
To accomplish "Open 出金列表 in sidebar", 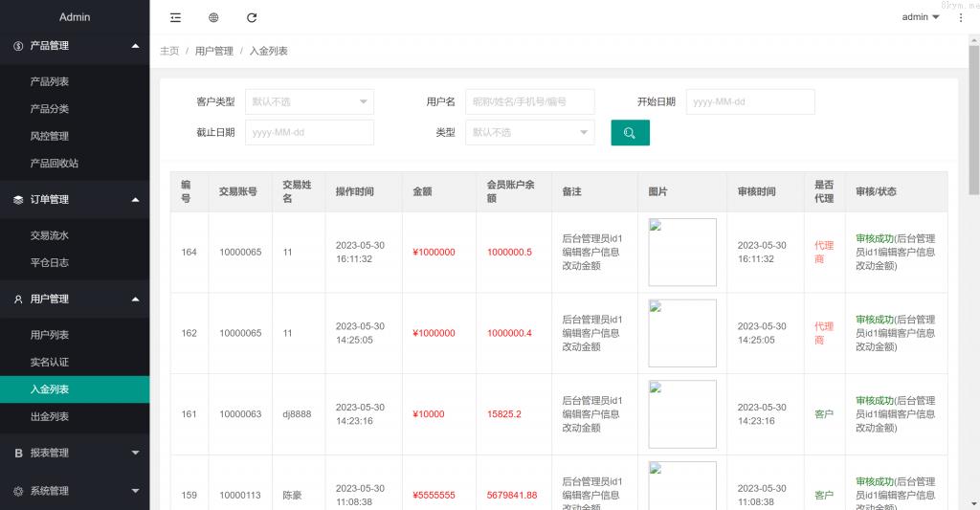I will pos(50,416).
